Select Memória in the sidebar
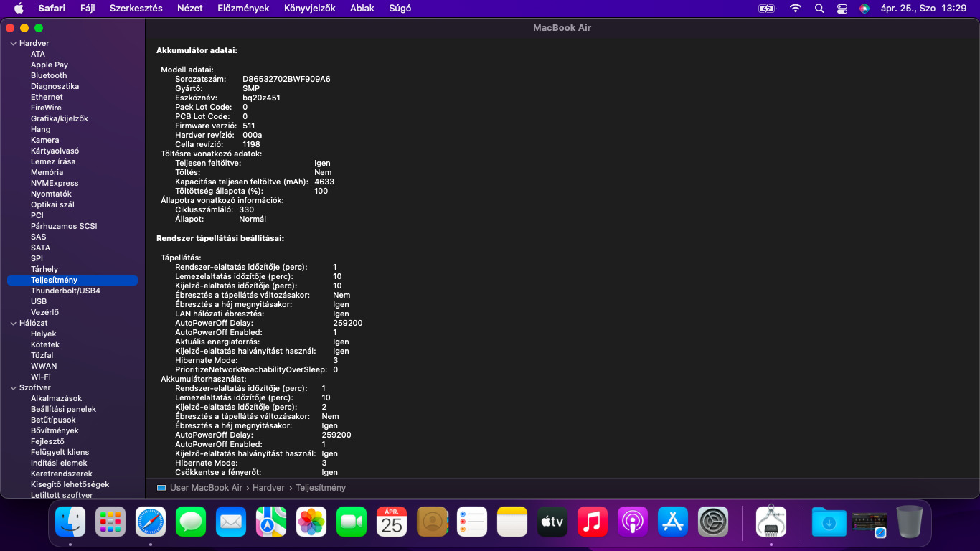Screen dimensions: 980x551 tap(47, 172)
